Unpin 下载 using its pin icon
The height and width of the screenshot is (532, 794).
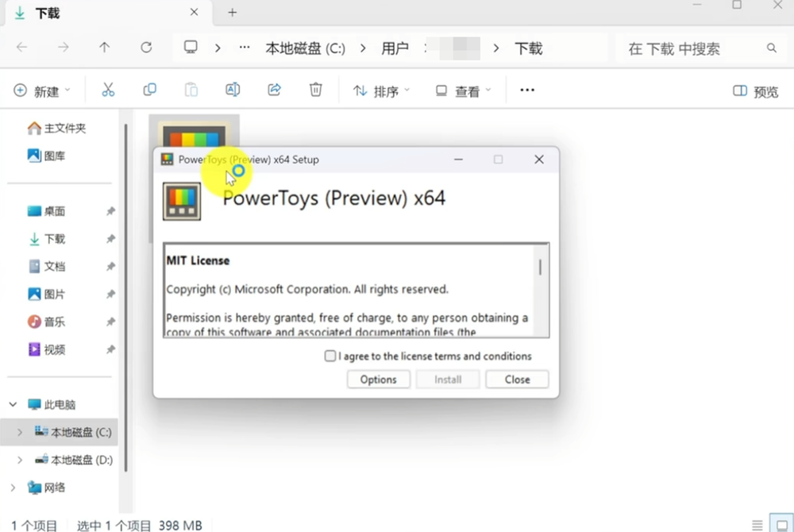(110, 239)
